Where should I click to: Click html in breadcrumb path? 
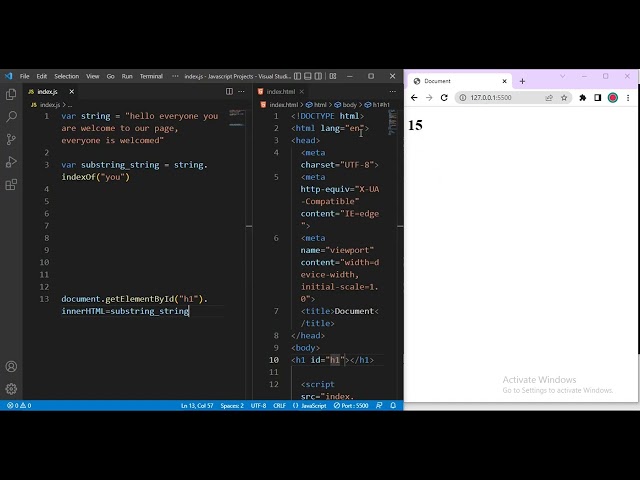[x=317, y=105]
